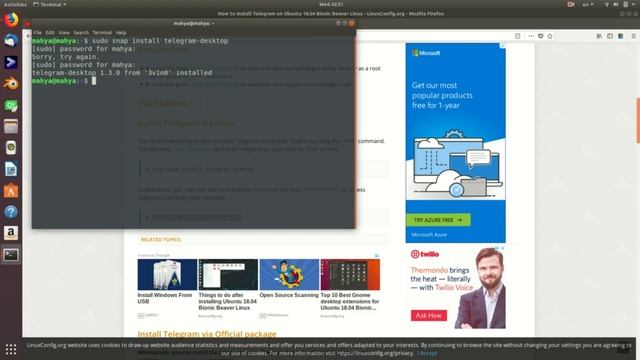This screenshot has width=640, height=360.
Task: Click the TRY AZURE FREE button
Action: (x=438, y=220)
